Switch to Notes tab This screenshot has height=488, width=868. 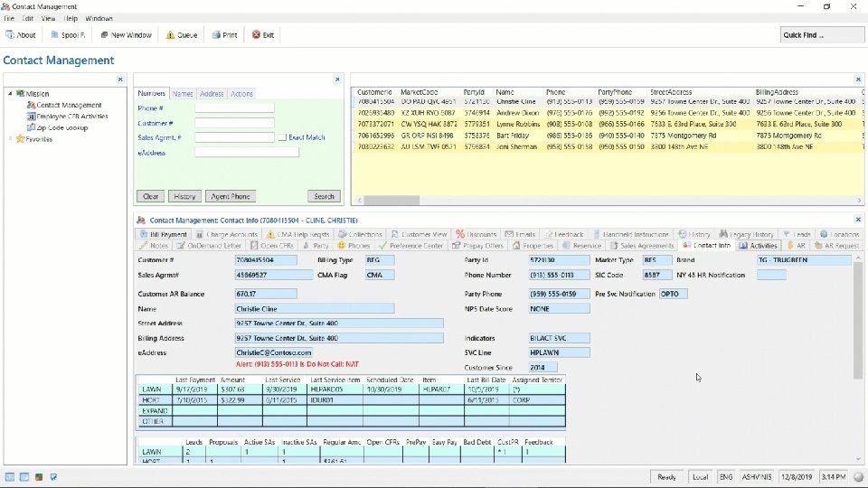pyautogui.click(x=154, y=245)
